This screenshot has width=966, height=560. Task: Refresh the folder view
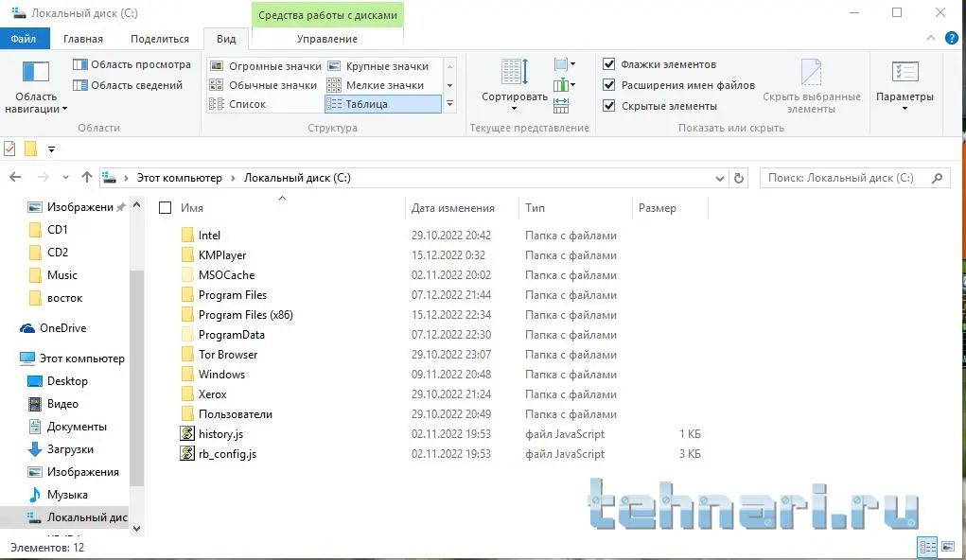point(739,178)
